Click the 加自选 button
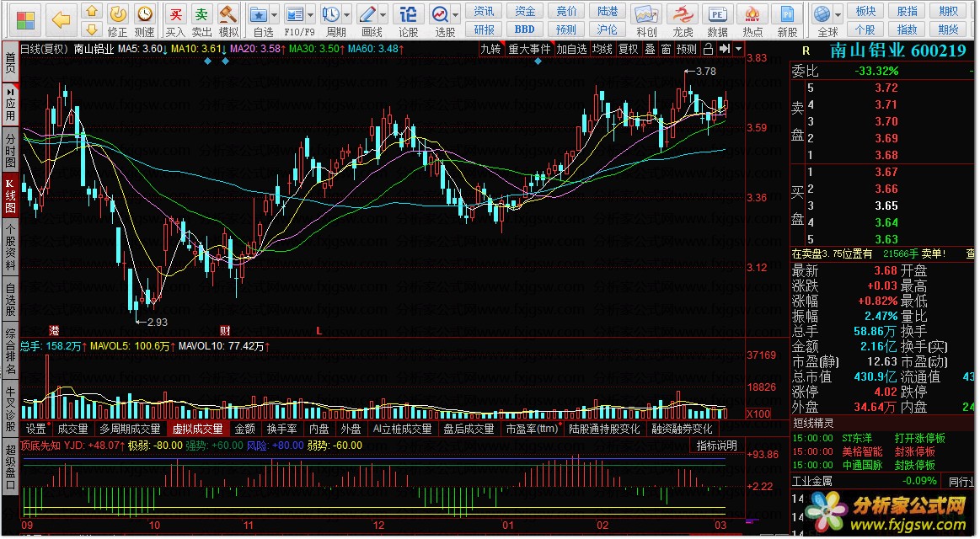Viewport: 980px width, 539px height. click(x=571, y=49)
